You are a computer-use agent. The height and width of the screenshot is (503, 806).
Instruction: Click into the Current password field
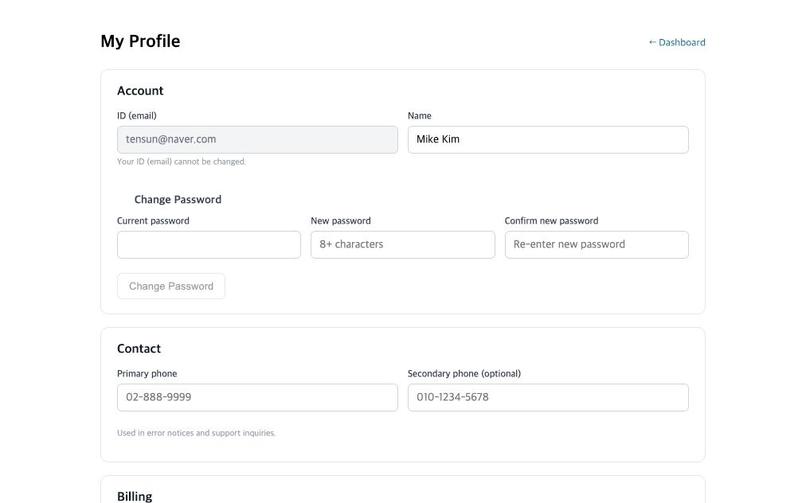[x=209, y=245]
